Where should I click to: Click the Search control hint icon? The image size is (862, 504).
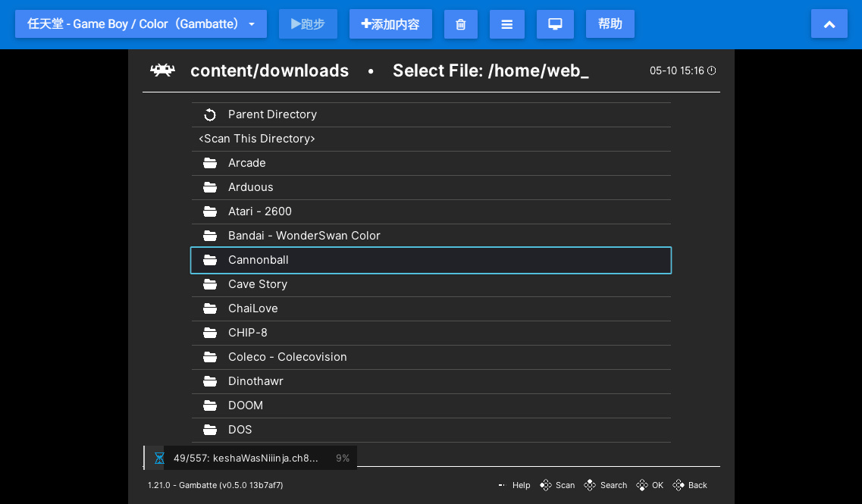pyautogui.click(x=590, y=485)
